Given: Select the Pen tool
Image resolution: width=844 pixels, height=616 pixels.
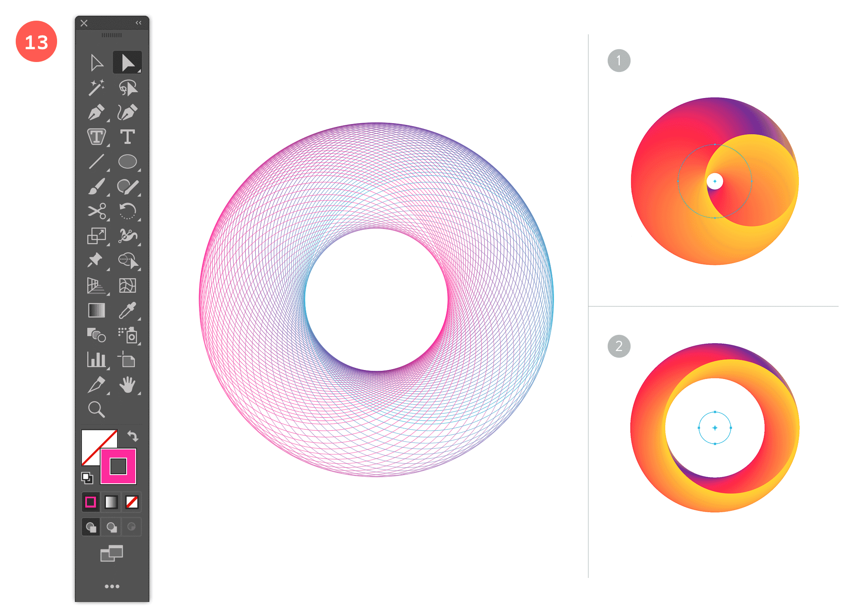Looking at the screenshot, I should click(96, 112).
